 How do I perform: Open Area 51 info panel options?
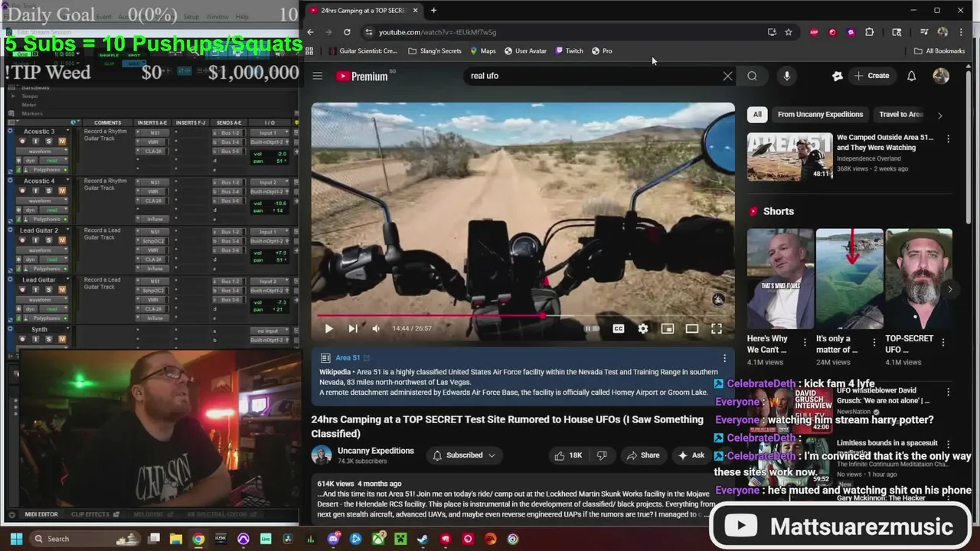pos(724,357)
